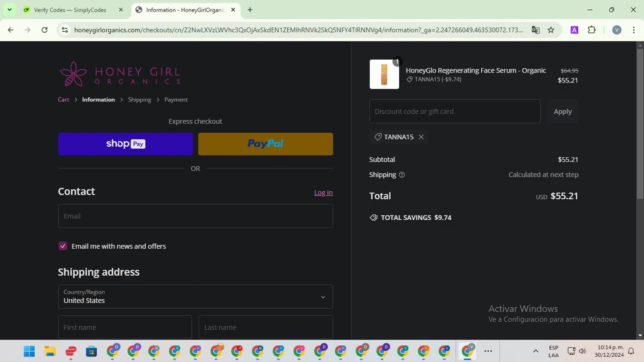Go back to the previous page
Screen dimensions: 644x362
point(11,30)
